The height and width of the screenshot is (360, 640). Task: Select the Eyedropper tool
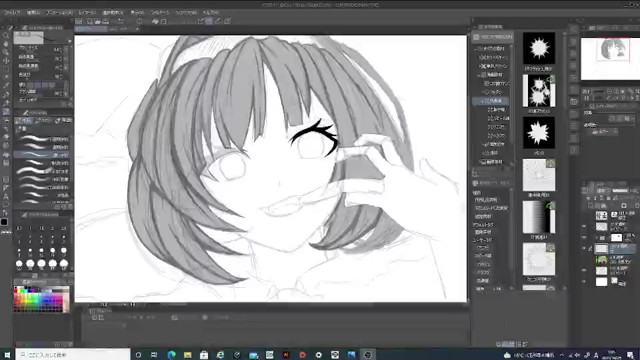[x=6, y=86]
